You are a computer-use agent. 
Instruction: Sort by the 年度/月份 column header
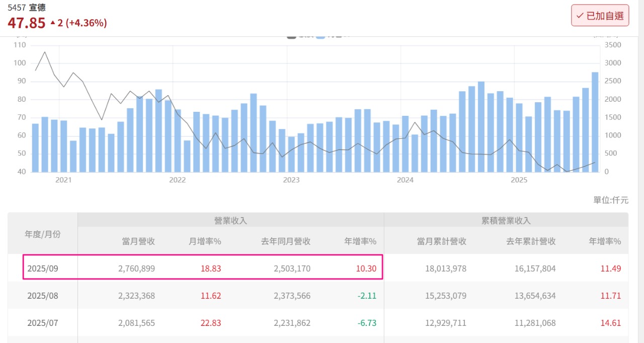point(43,234)
